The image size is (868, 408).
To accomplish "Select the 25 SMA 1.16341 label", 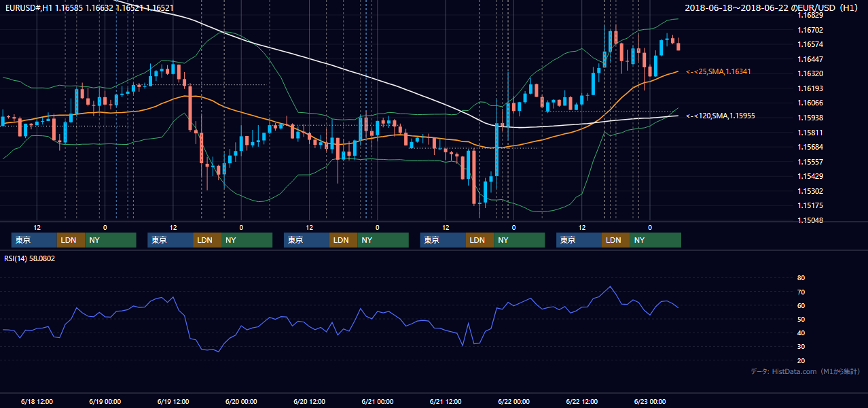I will 719,71.
